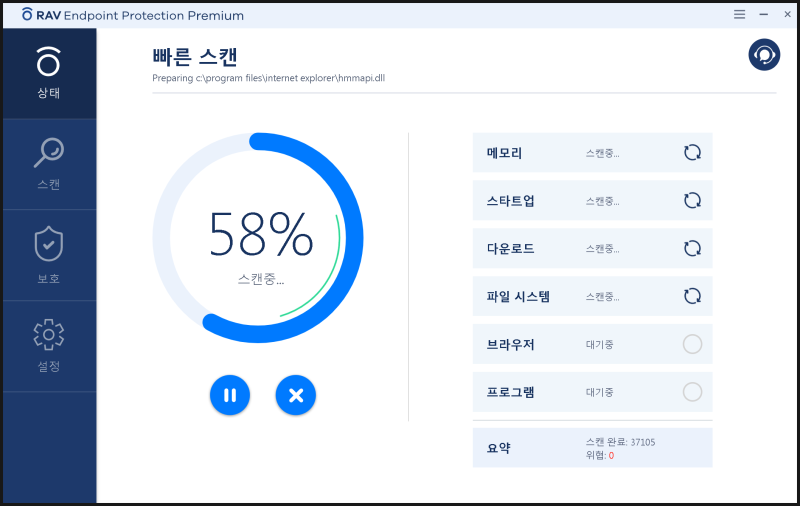800x506 pixels.
Task: Go to the 설정 settings tab
Action: point(49,346)
